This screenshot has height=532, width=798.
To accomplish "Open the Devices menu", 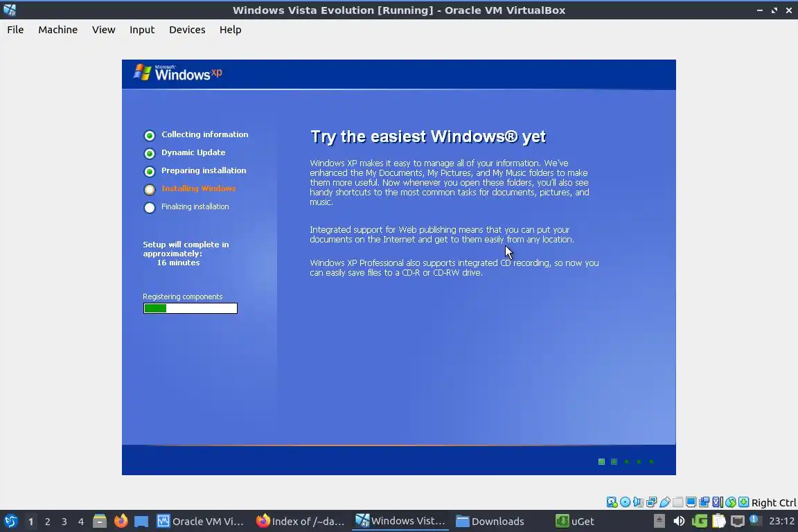I will [187, 30].
